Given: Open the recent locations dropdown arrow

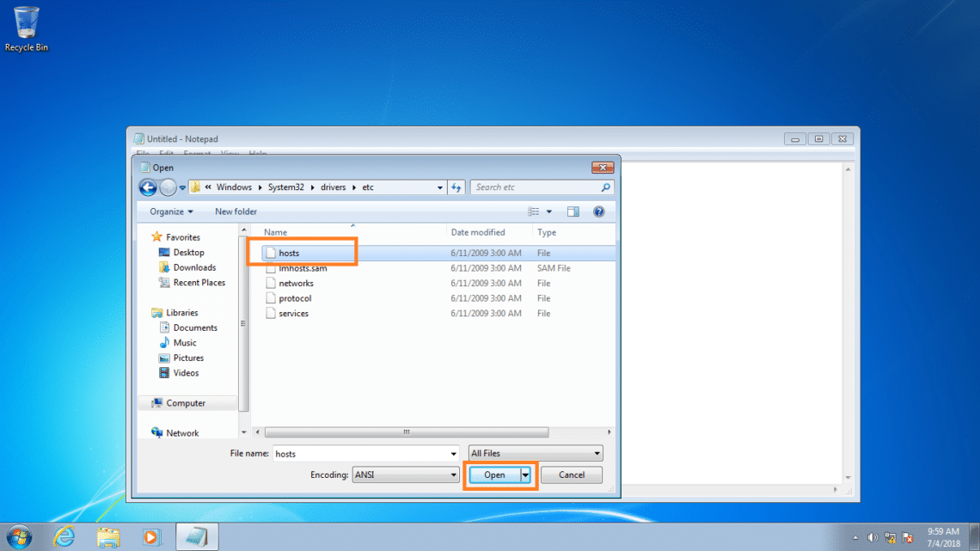Looking at the screenshot, I should 182,187.
